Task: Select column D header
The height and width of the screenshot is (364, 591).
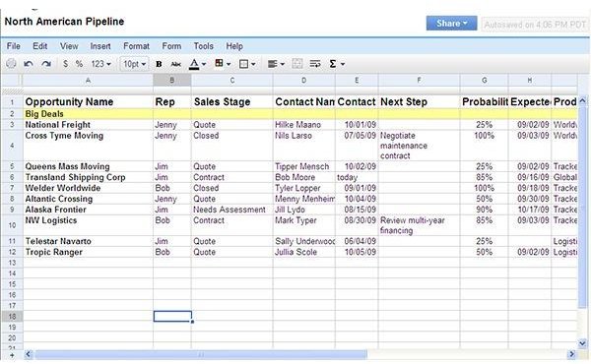Action: tap(303, 80)
